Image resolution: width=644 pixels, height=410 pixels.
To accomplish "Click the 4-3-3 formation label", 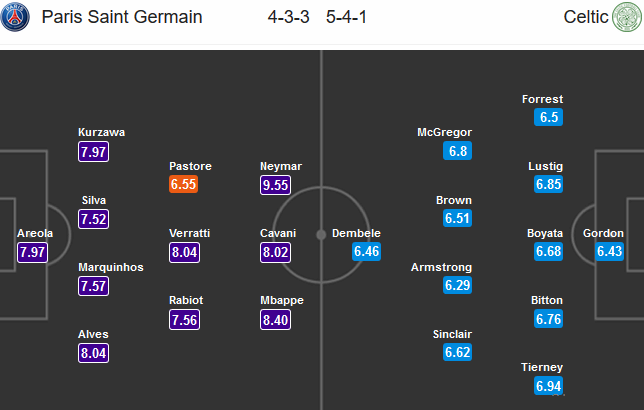I will (288, 17).
